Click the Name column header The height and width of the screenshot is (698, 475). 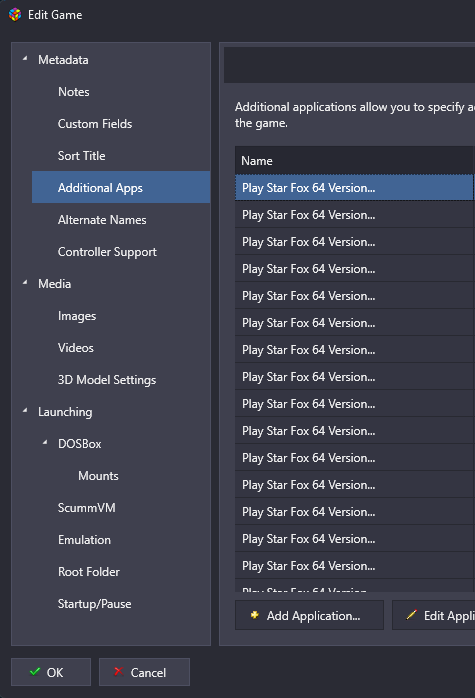[x=354, y=161]
